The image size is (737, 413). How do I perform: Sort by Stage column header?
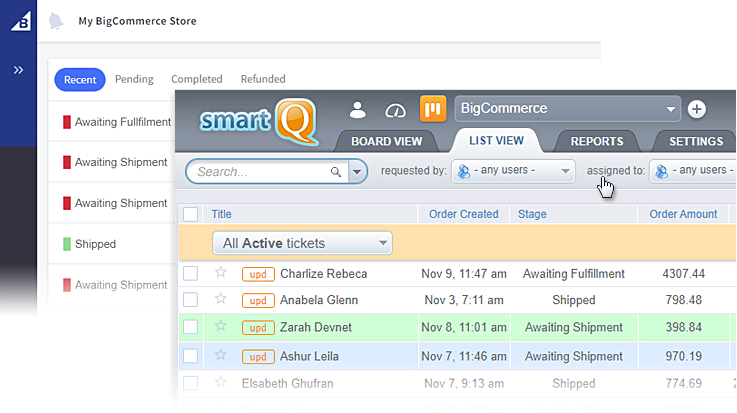click(532, 214)
